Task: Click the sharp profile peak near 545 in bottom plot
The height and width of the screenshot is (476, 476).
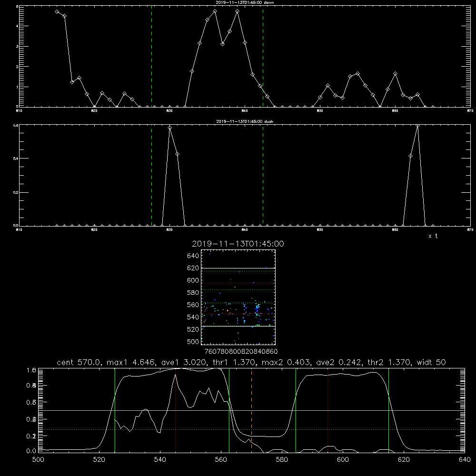Action: point(175,375)
